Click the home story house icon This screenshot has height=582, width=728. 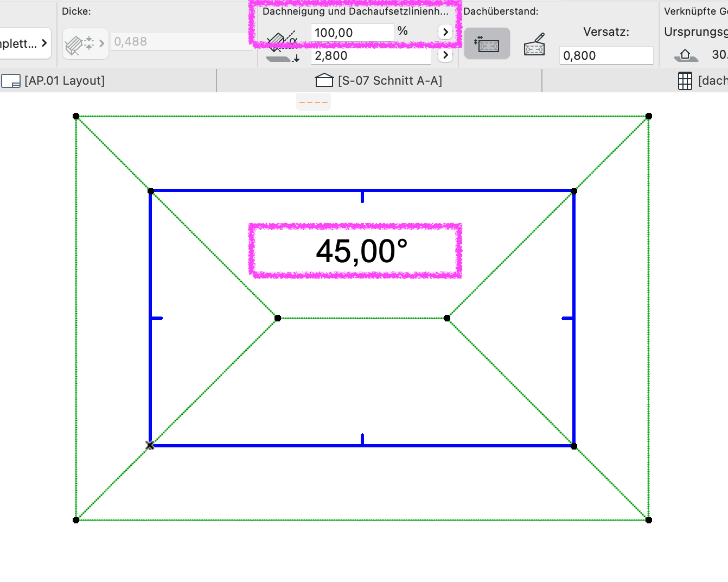685,55
